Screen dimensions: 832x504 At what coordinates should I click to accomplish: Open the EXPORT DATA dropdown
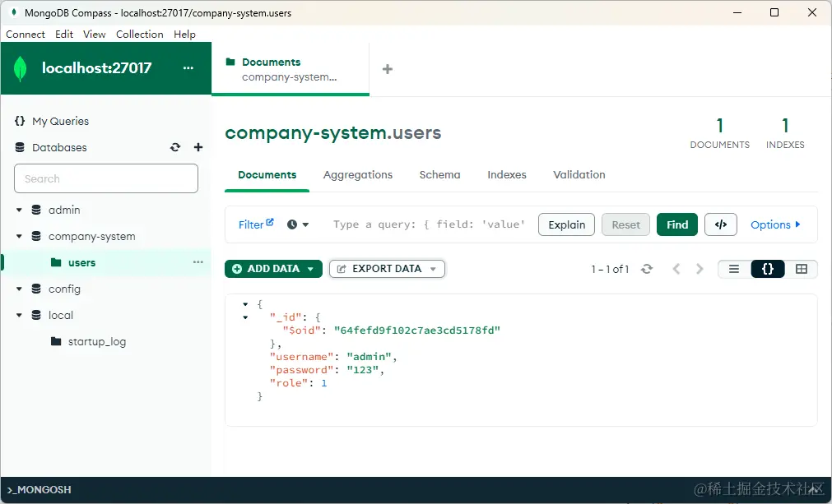[x=387, y=269]
